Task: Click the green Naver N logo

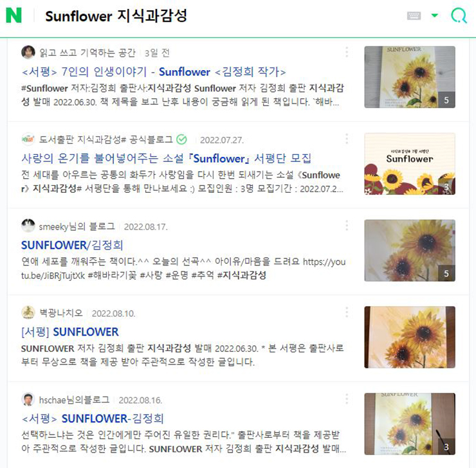Action: click(14, 15)
